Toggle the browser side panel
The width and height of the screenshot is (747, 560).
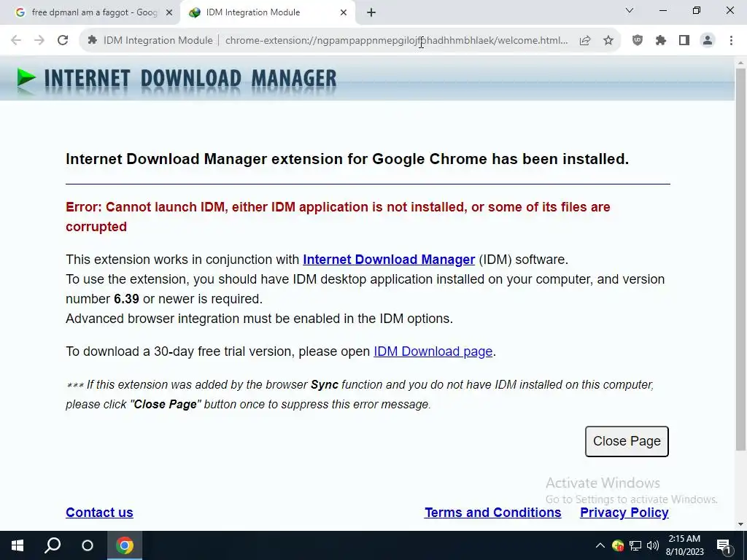[684, 41]
